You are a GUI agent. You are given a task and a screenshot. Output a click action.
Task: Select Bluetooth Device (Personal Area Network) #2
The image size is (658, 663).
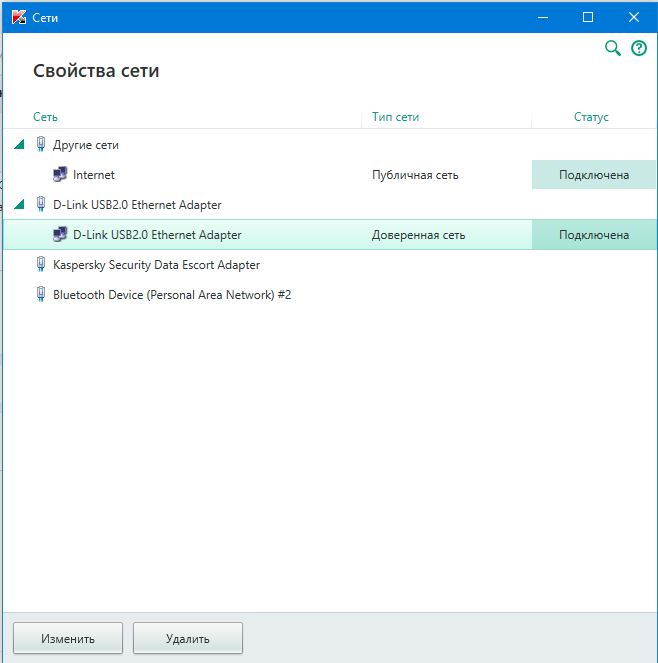click(x=172, y=295)
